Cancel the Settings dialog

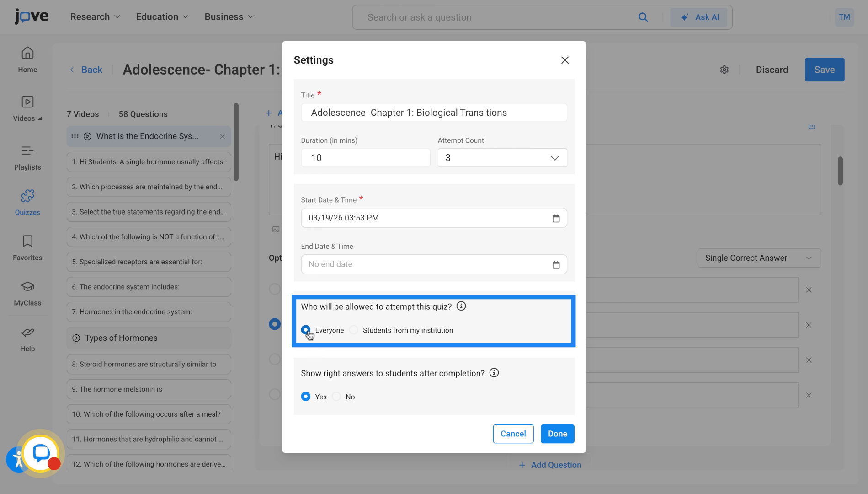tap(513, 434)
